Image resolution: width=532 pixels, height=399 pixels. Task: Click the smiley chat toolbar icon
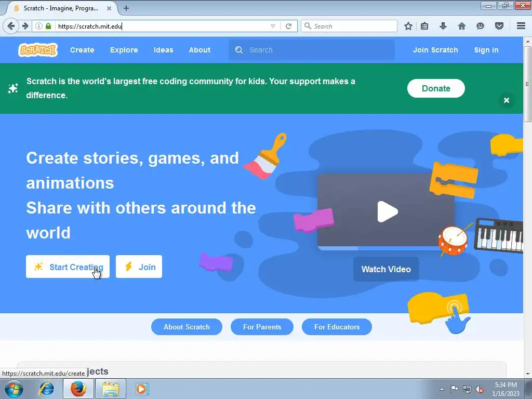pos(480,26)
